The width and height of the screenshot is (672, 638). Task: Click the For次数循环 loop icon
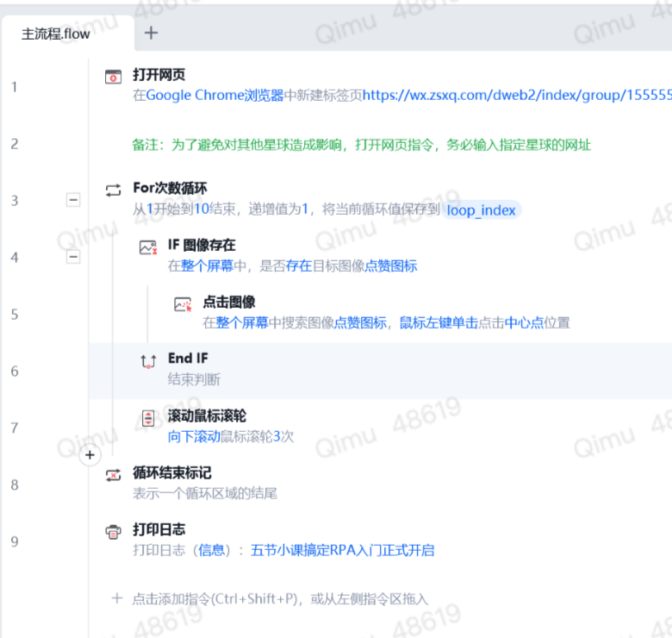click(x=113, y=190)
